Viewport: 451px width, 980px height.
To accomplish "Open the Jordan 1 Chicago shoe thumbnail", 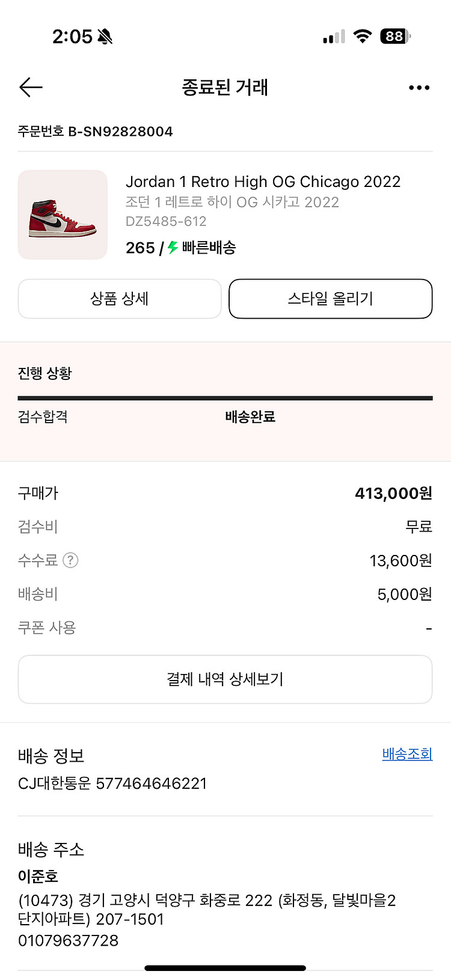I will click(63, 215).
